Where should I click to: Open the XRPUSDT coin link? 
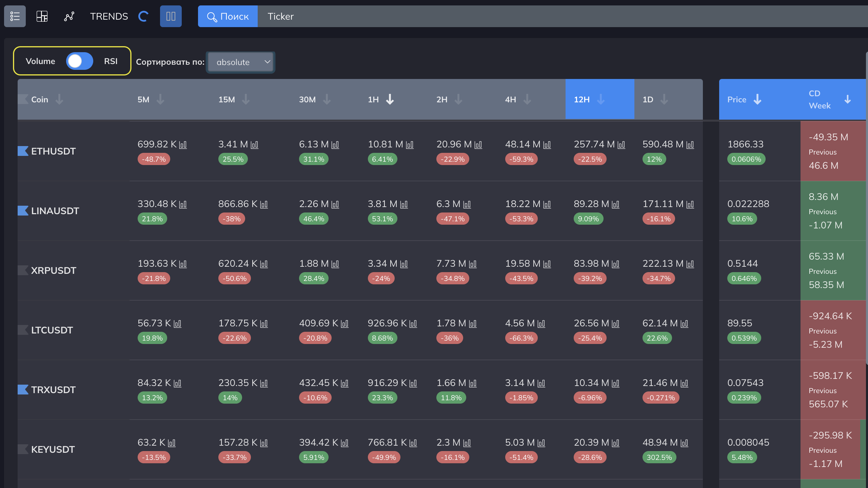[54, 270]
